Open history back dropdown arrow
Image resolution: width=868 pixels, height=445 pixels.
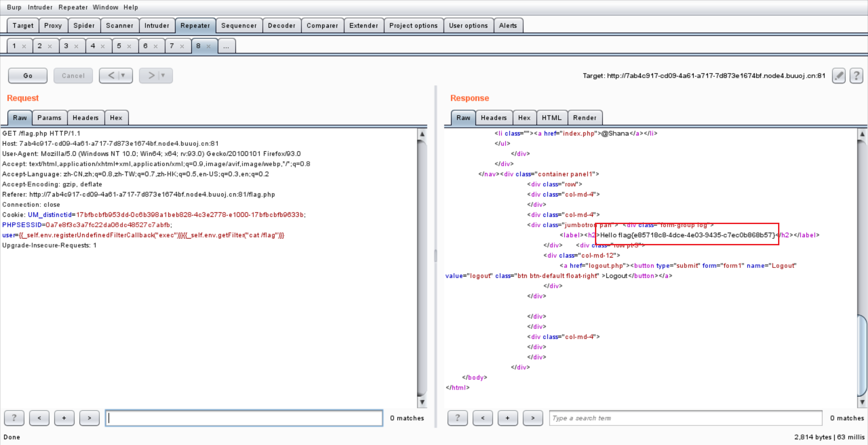(x=123, y=76)
